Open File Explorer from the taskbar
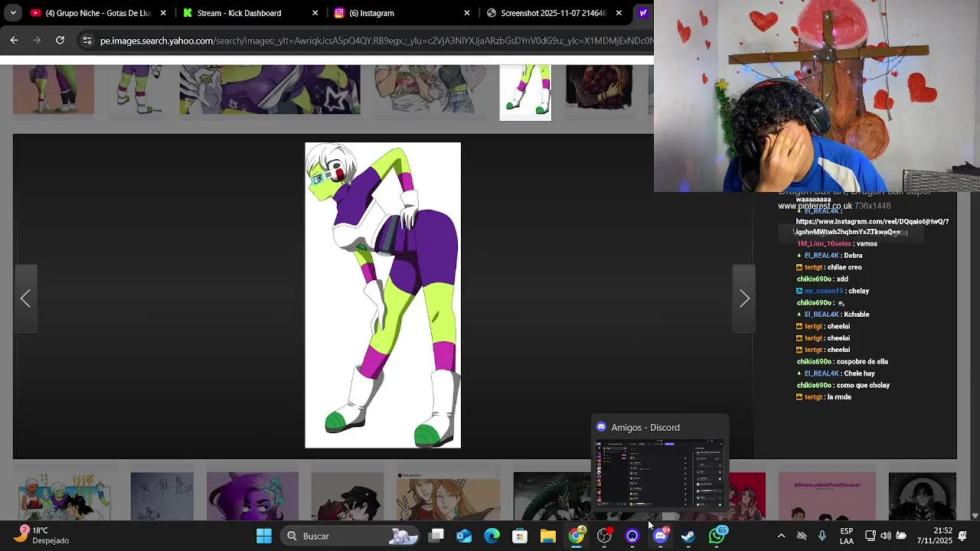The height and width of the screenshot is (551, 980). pos(547,536)
